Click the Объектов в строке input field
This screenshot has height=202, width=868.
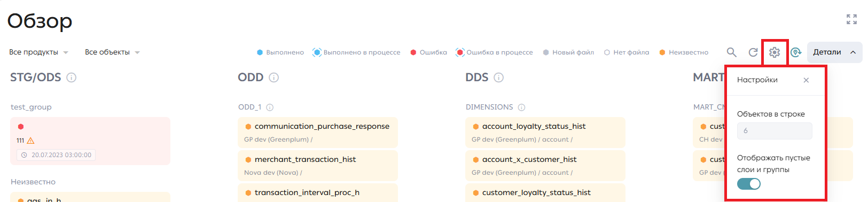(775, 131)
